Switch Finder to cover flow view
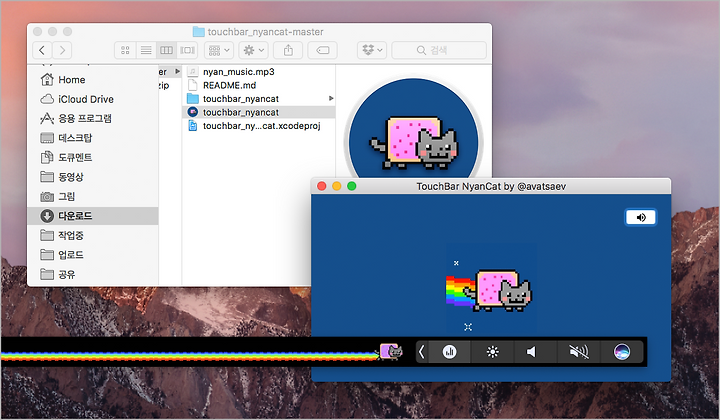The height and width of the screenshot is (420, 720). pos(187,50)
